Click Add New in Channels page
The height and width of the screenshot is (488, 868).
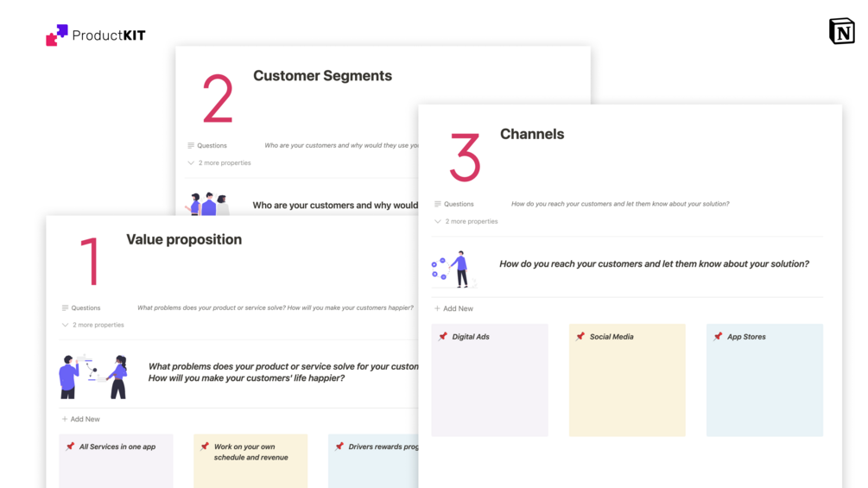tap(454, 308)
